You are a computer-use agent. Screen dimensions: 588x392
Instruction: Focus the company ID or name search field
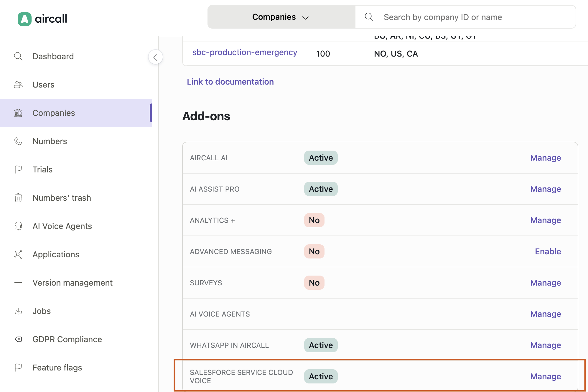[466, 17]
